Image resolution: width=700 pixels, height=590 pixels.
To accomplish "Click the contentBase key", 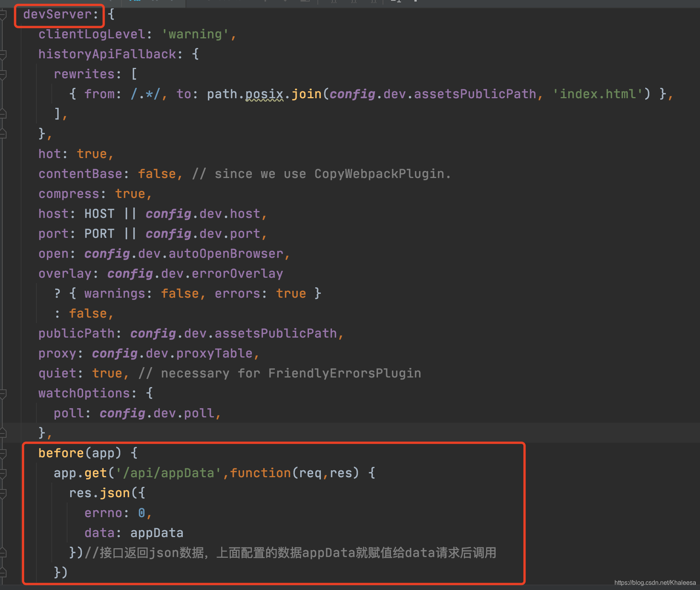I will point(80,174).
